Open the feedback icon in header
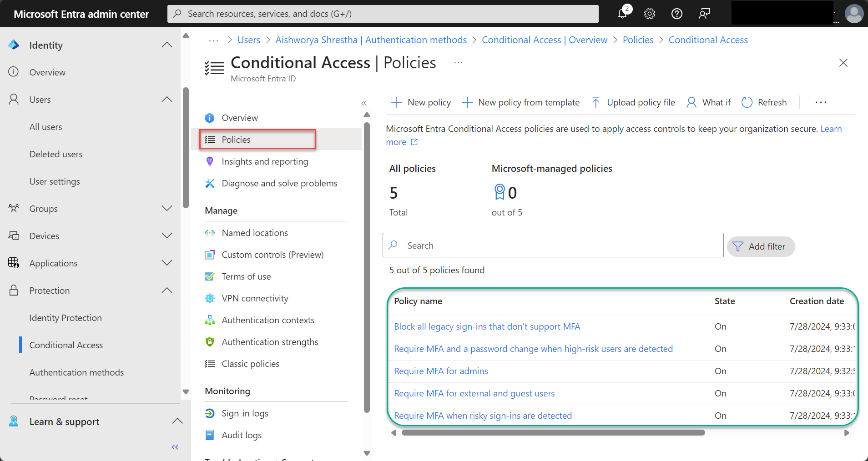The width and height of the screenshot is (868, 461). [704, 14]
